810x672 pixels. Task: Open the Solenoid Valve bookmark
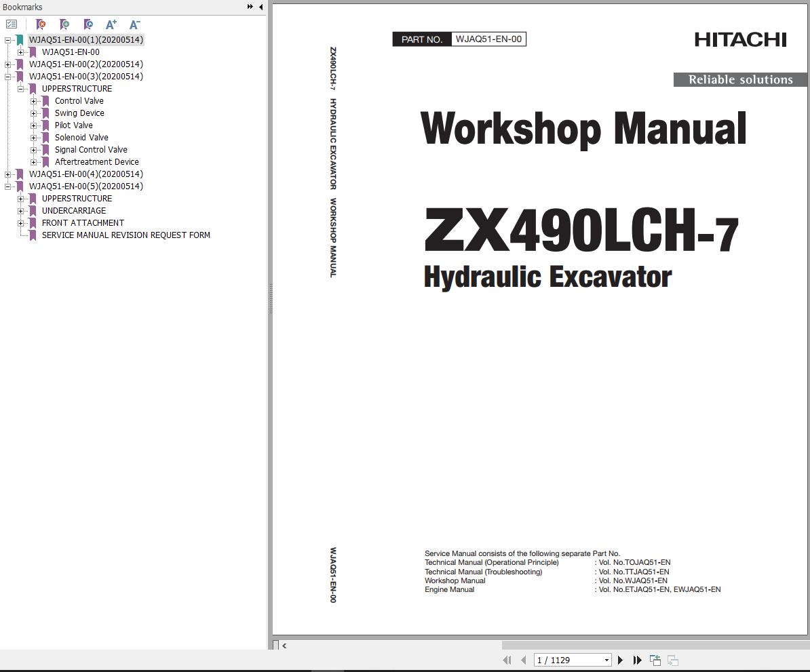tap(81, 138)
